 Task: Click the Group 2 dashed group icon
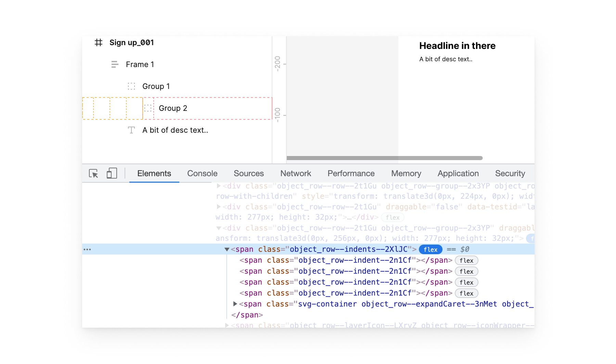148,108
